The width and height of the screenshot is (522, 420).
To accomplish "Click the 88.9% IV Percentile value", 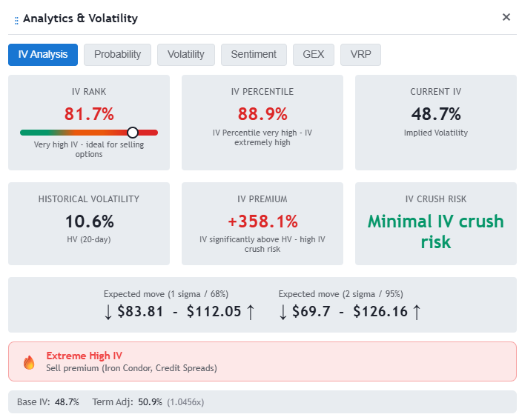I will [x=262, y=114].
